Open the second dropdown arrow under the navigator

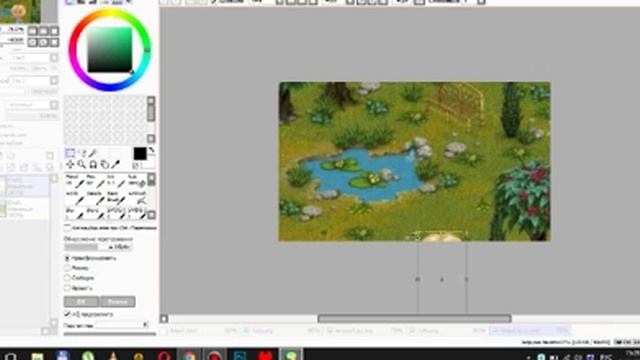(54, 80)
